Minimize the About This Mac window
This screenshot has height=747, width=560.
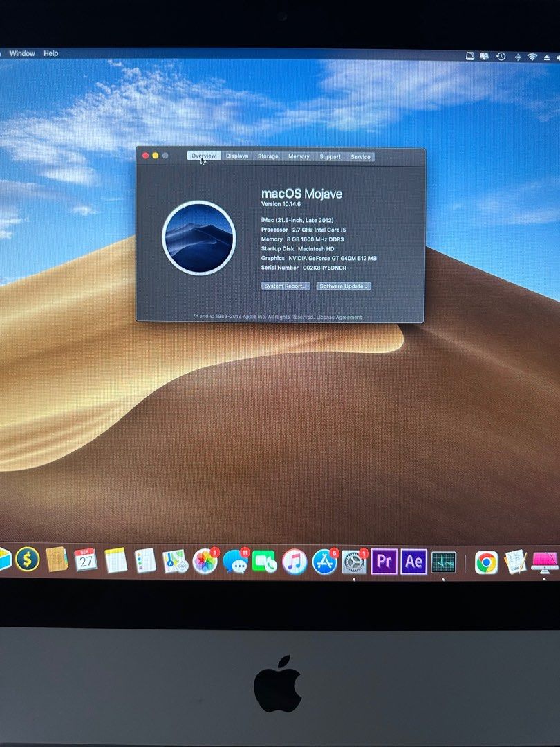[156, 156]
